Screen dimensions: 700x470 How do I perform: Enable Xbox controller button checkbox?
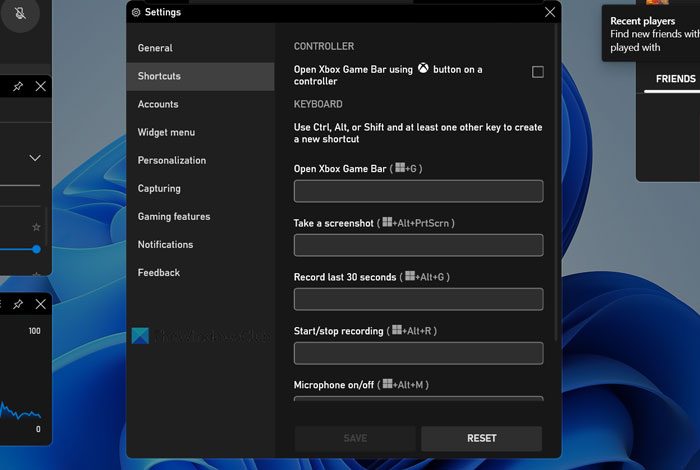(538, 72)
